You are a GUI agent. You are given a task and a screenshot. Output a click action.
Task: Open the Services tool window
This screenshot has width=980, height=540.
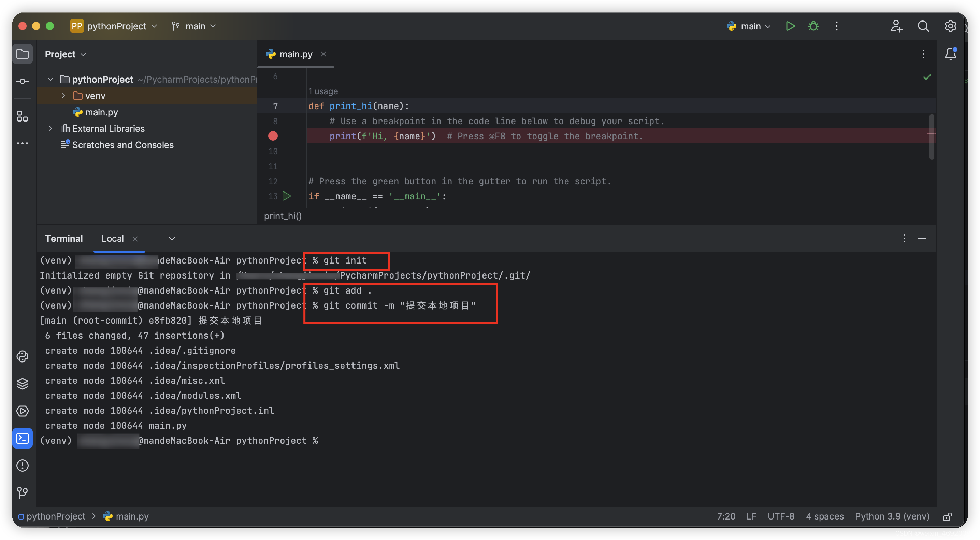pyautogui.click(x=23, y=411)
